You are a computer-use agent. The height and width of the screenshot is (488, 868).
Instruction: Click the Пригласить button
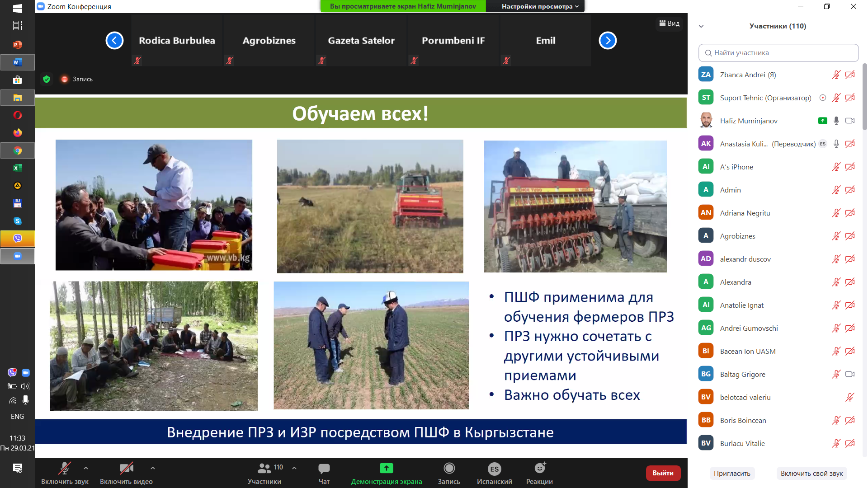732,473
